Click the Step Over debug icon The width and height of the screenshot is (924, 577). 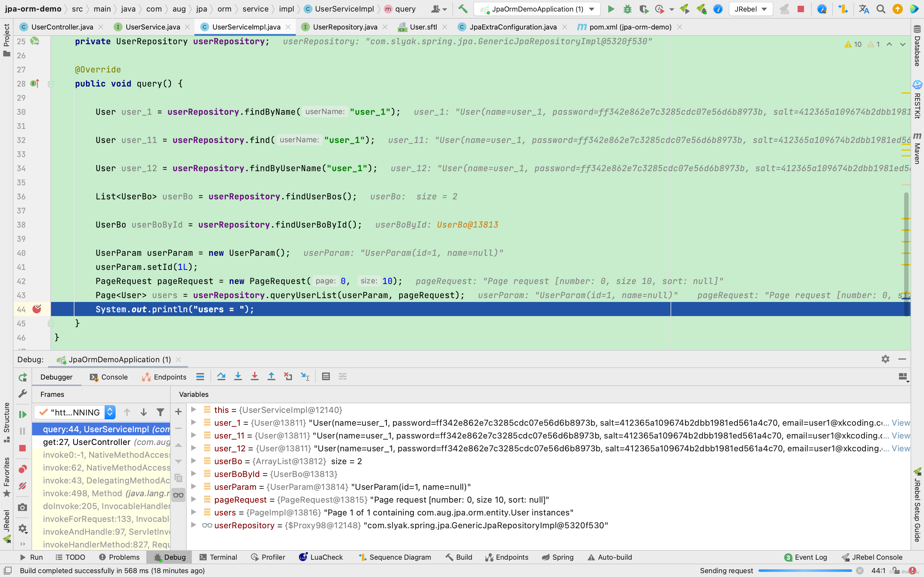(221, 377)
